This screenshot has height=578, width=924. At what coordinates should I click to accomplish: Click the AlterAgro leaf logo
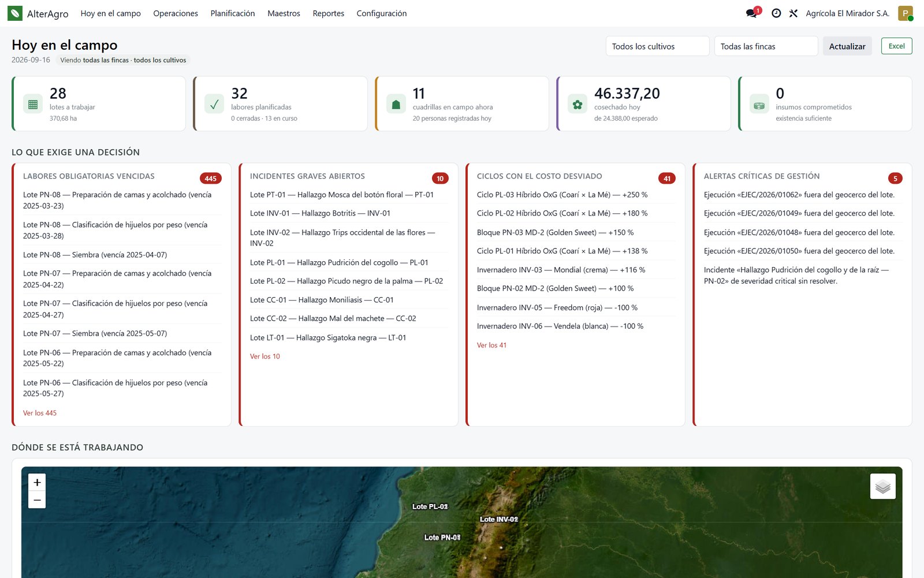[15, 13]
